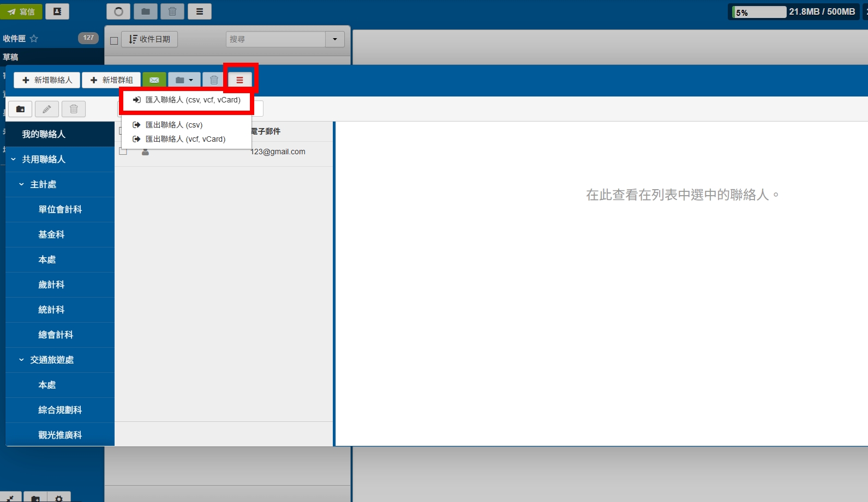The image size is (868, 502).
Task: Click the green 寫信 compose button
Action: [x=21, y=11]
